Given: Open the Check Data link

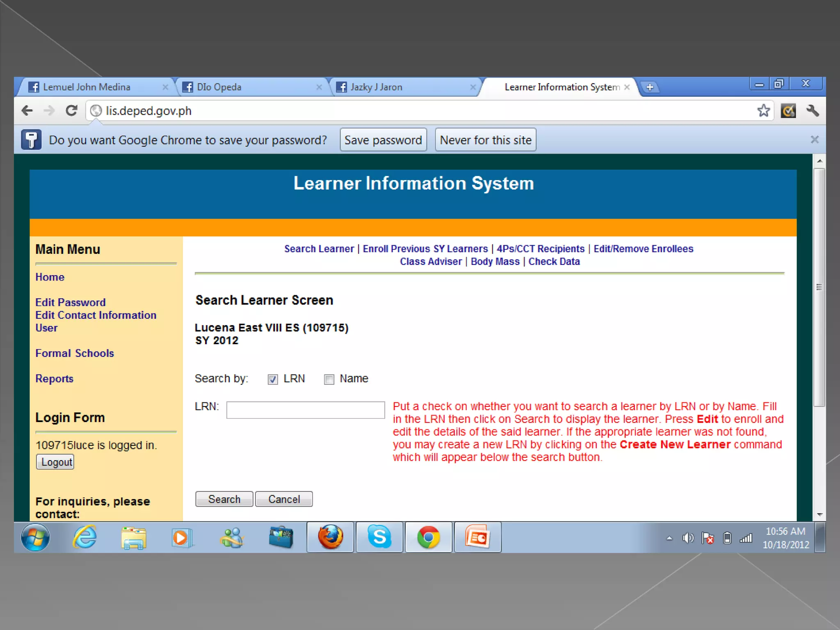Looking at the screenshot, I should point(554,261).
